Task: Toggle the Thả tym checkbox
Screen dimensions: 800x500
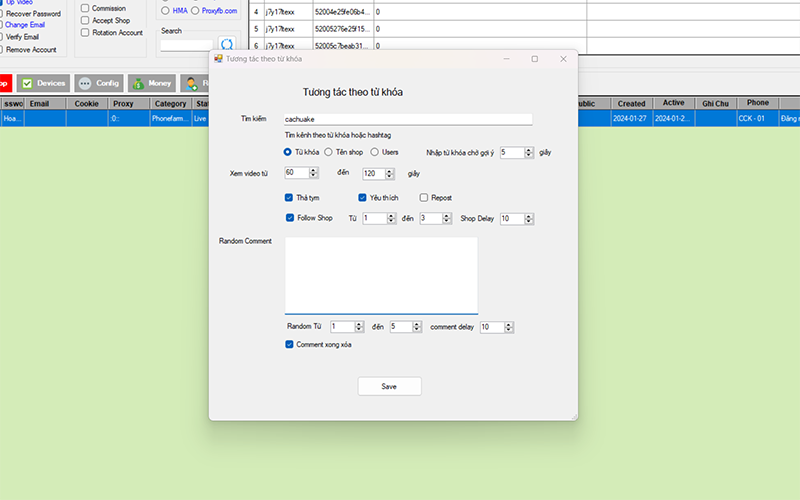Action: tap(289, 197)
